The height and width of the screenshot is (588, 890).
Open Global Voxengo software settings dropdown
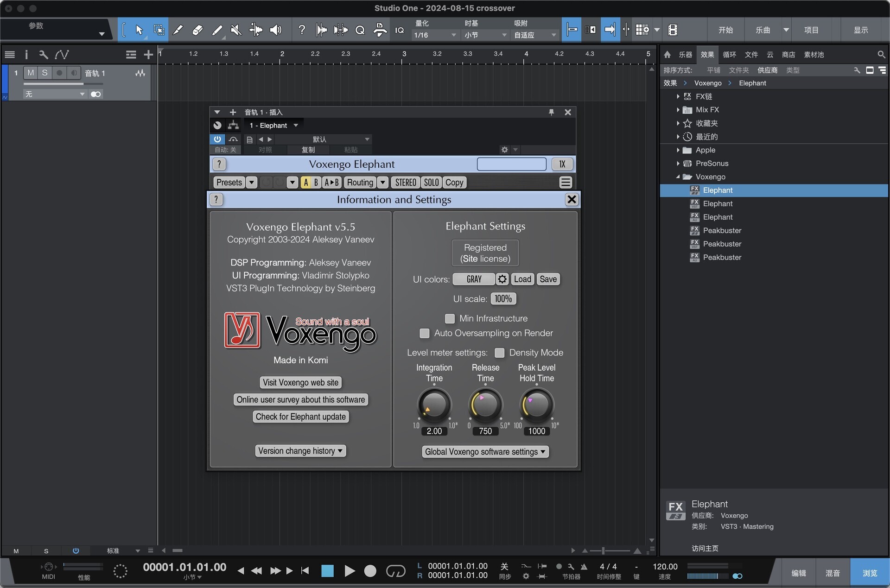click(x=485, y=452)
